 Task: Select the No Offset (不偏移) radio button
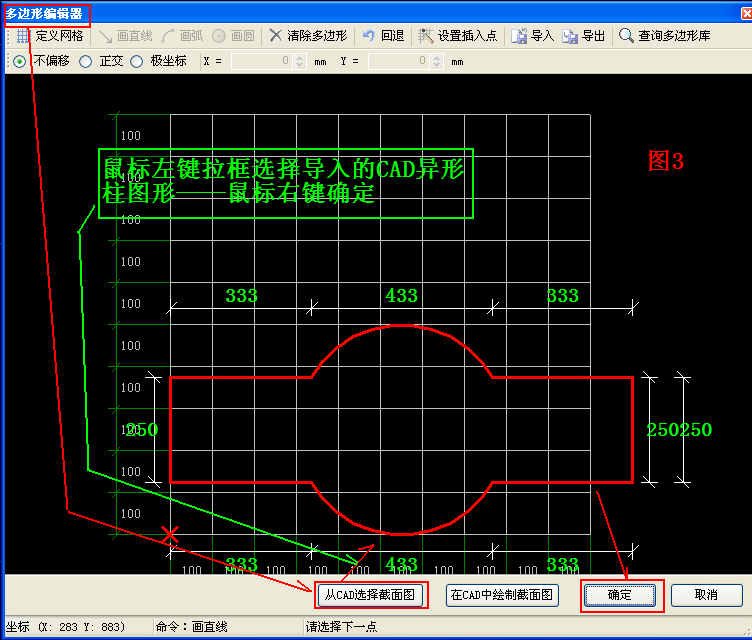(x=20, y=61)
